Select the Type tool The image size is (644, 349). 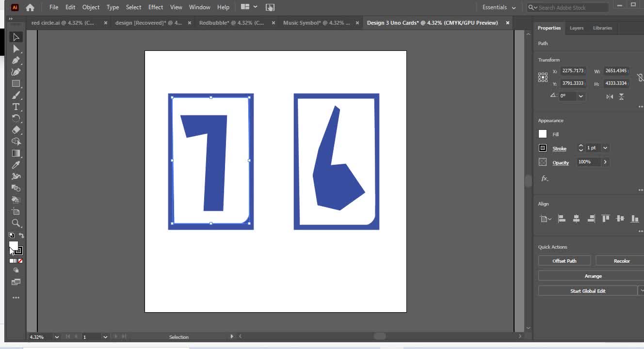tap(16, 107)
